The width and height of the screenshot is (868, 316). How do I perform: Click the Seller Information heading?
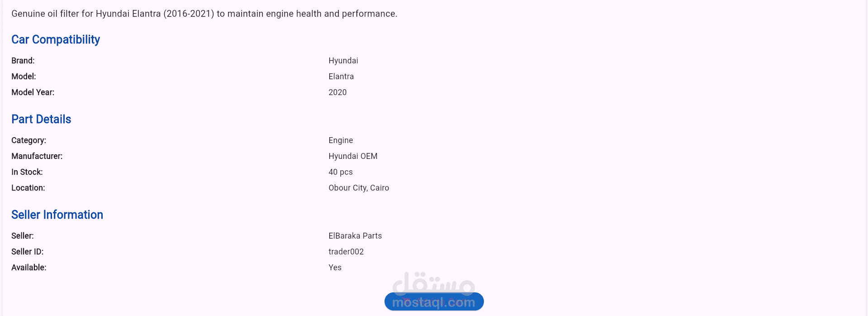pyautogui.click(x=57, y=215)
